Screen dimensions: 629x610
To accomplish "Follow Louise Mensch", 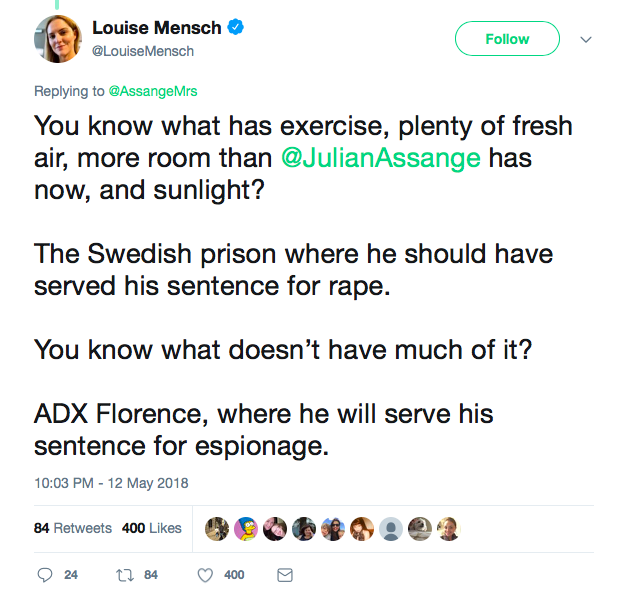I will [507, 39].
